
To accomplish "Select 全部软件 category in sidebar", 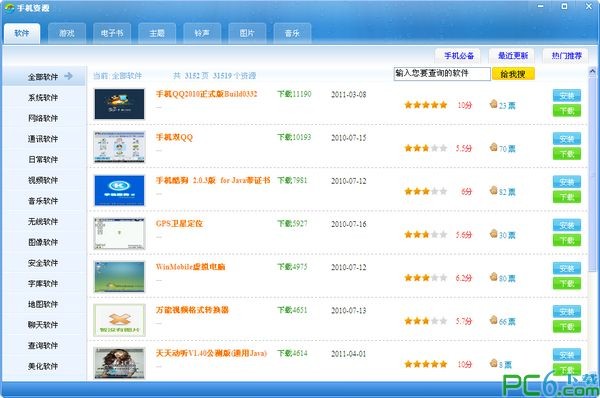I will click(x=44, y=77).
